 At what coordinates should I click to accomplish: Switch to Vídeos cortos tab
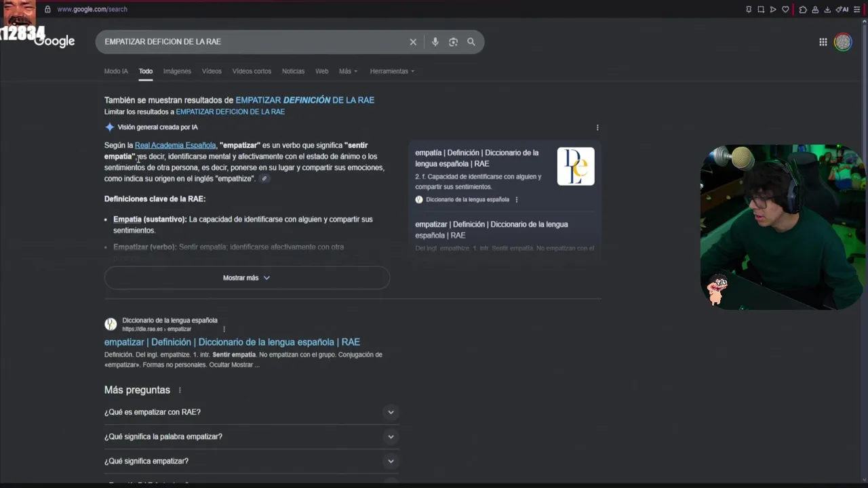point(252,71)
